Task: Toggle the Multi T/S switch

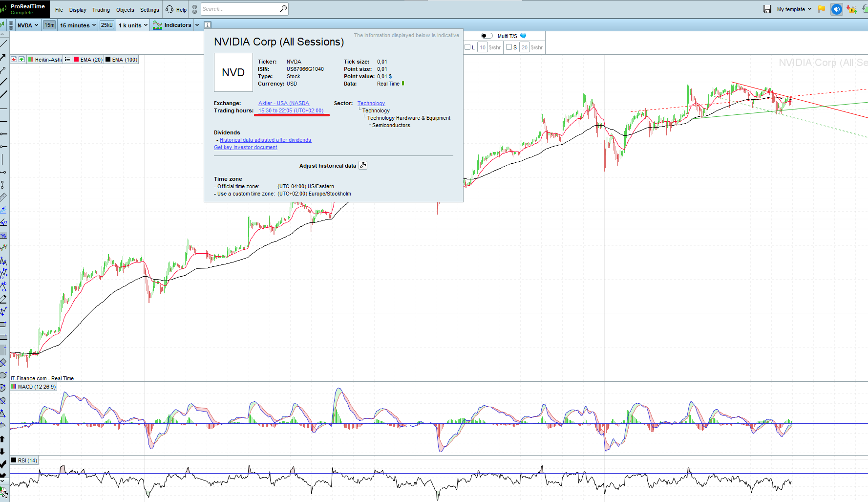Action: coord(487,36)
